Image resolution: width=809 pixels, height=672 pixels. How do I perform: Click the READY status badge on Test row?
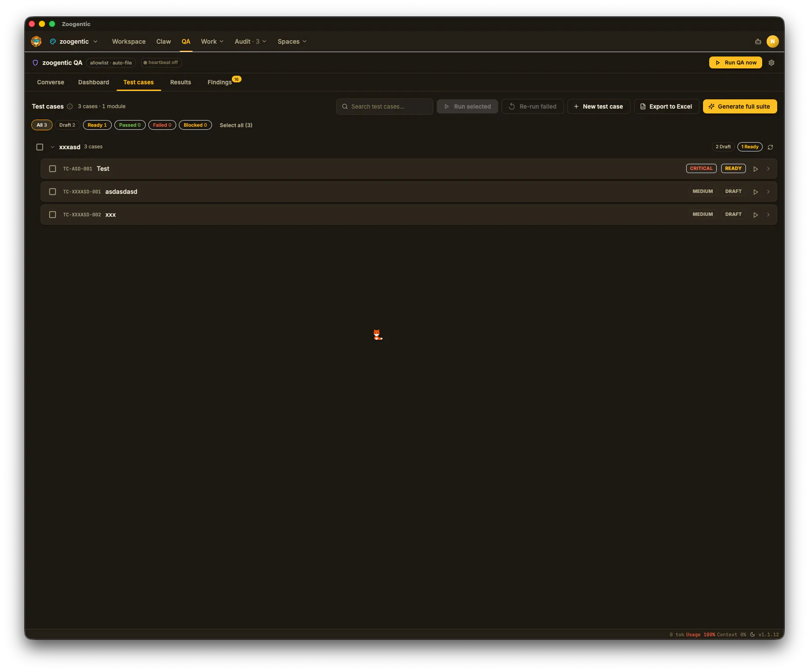(x=733, y=169)
